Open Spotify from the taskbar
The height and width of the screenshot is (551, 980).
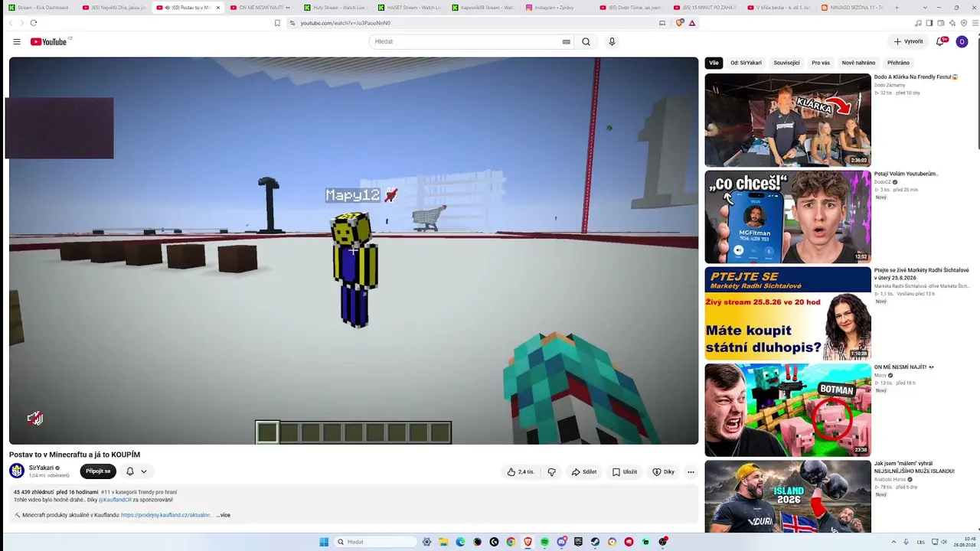(x=544, y=542)
